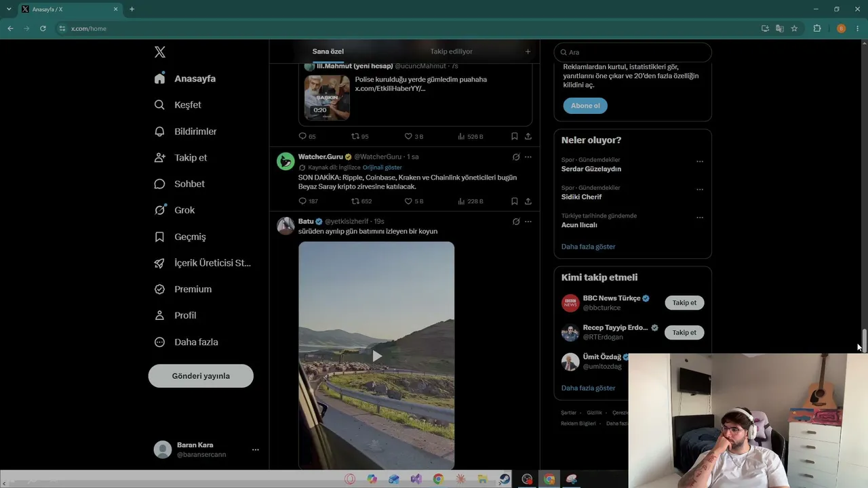
Task: Reply to the post with 65 replies
Action: click(x=302, y=136)
